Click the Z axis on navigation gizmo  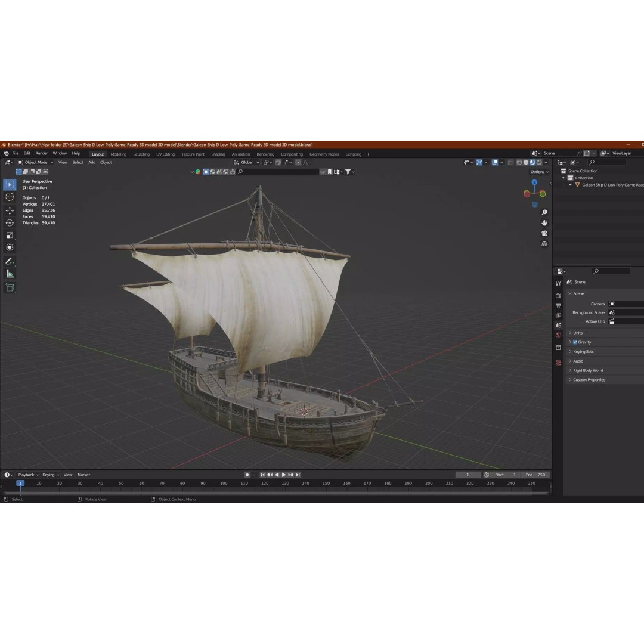coord(534,182)
